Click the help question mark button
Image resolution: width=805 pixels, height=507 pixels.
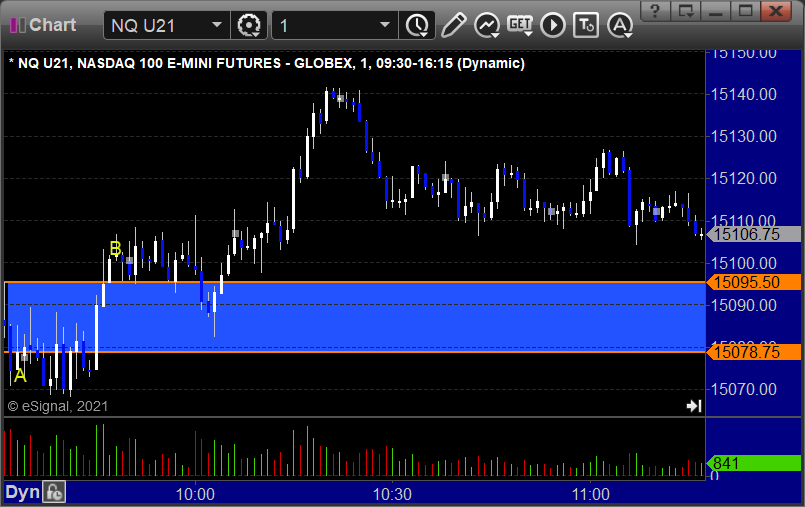click(x=655, y=11)
